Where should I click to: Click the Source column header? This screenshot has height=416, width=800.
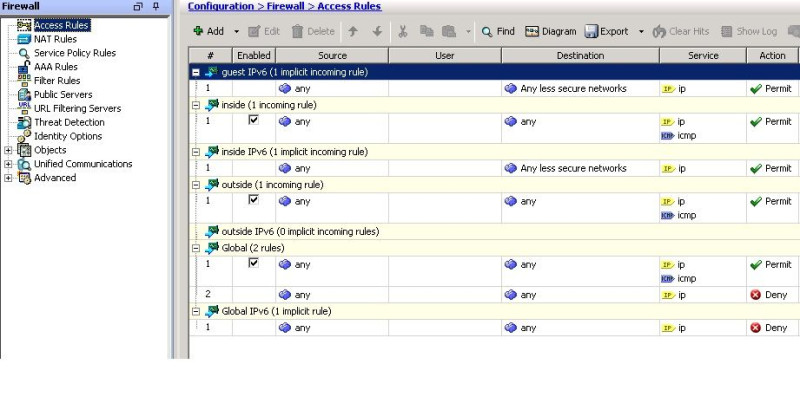pos(332,56)
